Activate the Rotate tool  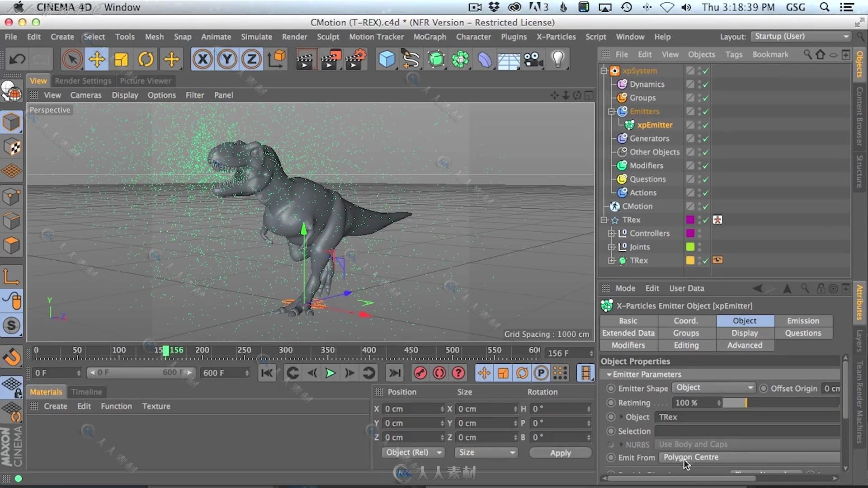(x=146, y=59)
